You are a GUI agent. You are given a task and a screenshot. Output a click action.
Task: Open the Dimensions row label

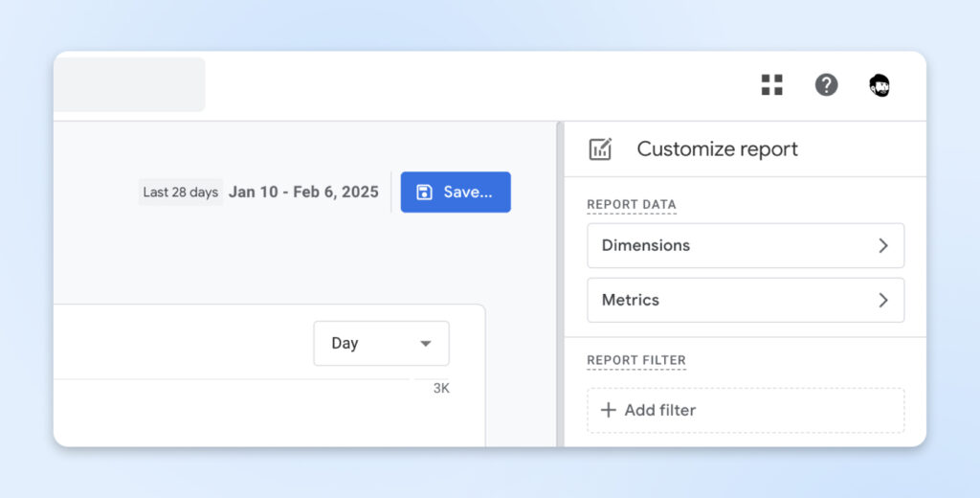point(646,246)
